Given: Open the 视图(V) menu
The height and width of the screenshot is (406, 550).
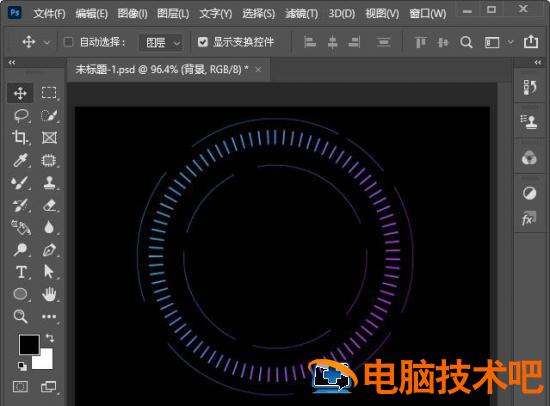Looking at the screenshot, I should [382, 14].
